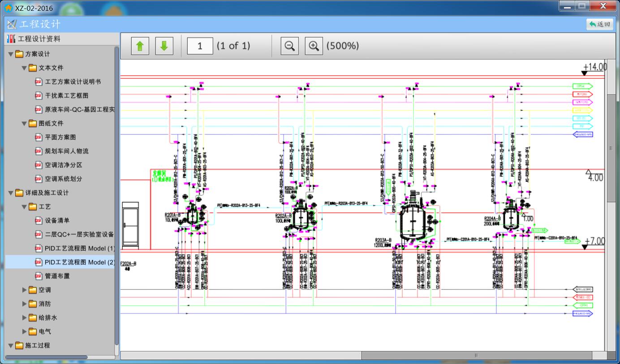Open 管道布置 document
620x364 pixels.
pos(57,276)
